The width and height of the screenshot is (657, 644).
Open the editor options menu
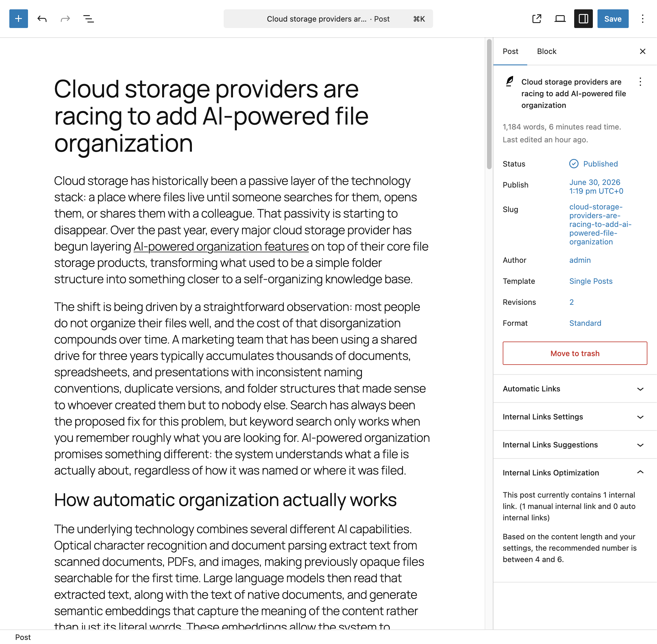click(643, 19)
